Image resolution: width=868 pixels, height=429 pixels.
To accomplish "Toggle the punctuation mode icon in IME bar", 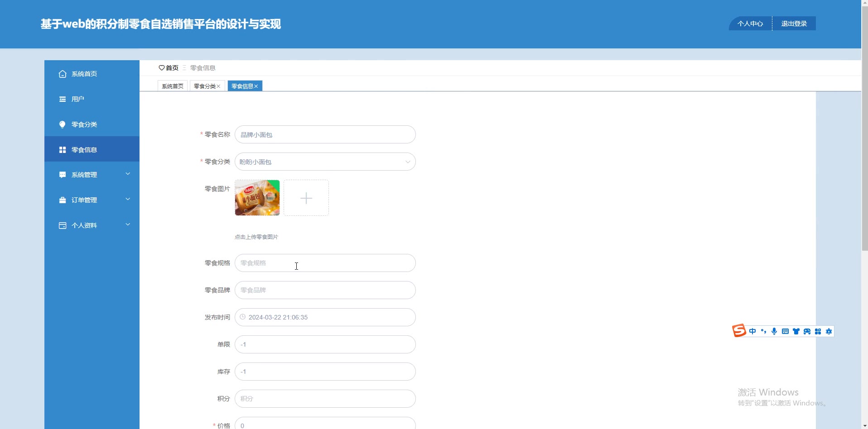I will tap(763, 331).
